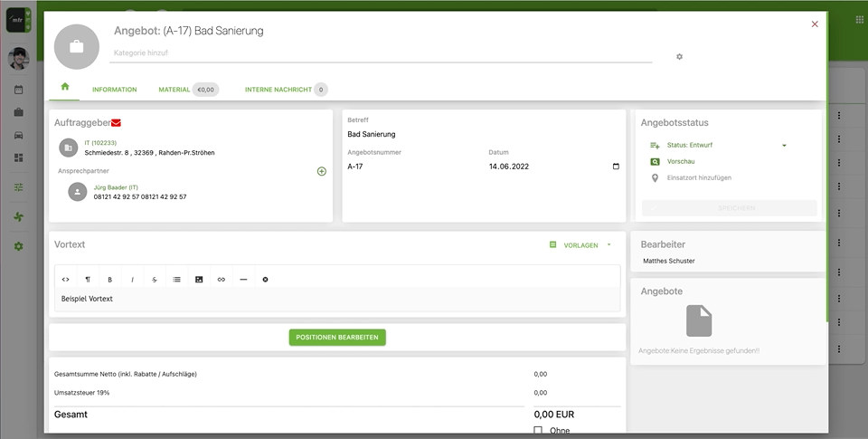Viewport: 868px width, 439px height.
Task: Toggle italic formatting in Vortext editor
Action: coord(132,280)
